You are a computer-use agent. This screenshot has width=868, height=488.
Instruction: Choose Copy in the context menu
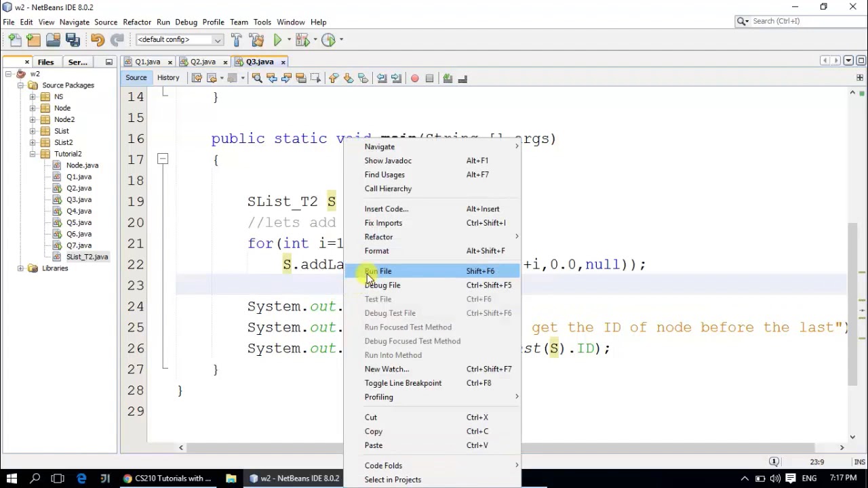[x=432, y=431]
